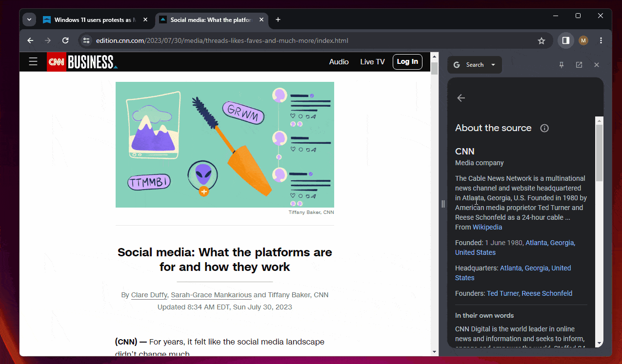
Task: Follow the Wikipedia link about CNN
Action: click(487, 227)
